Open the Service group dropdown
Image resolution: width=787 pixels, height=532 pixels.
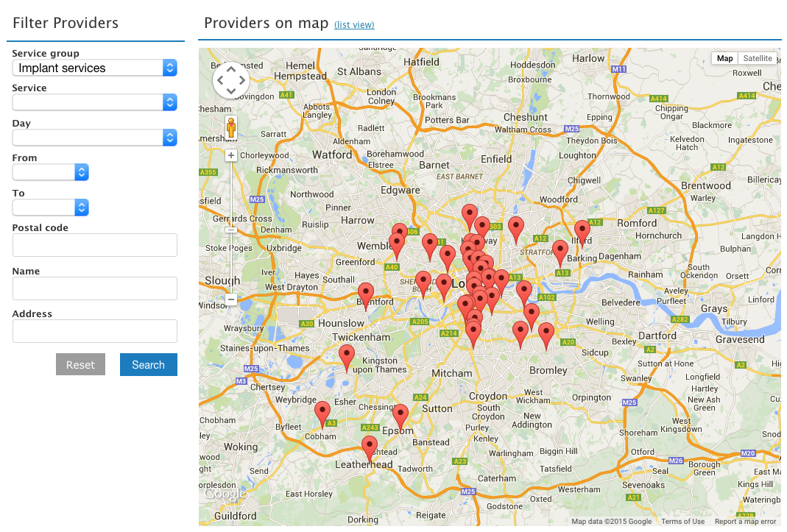pyautogui.click(x=94, y=68)
